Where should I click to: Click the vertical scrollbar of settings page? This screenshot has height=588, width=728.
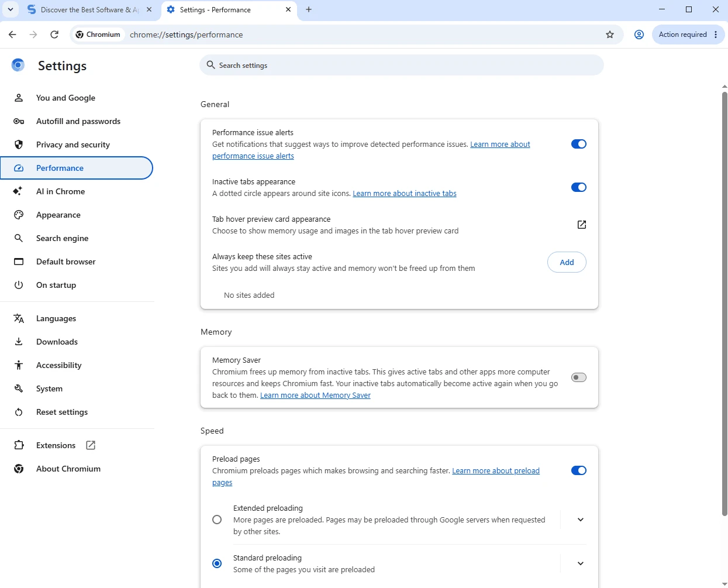point(724,304)
